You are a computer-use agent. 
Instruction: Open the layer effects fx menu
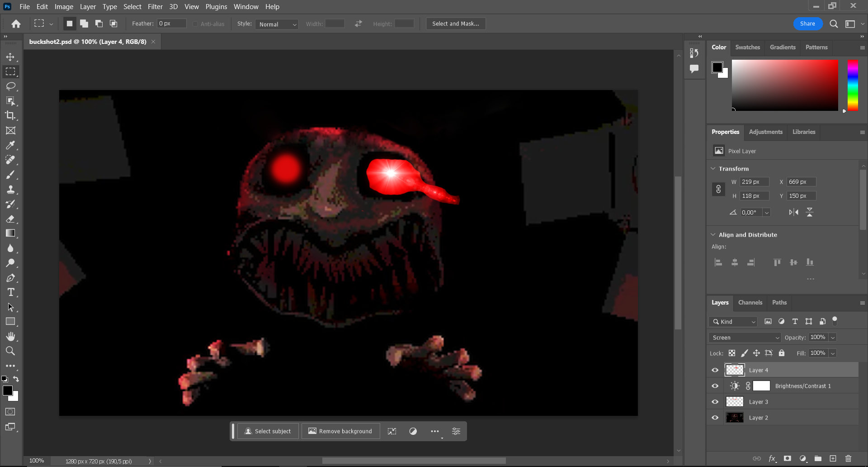[x=773, y=458]
